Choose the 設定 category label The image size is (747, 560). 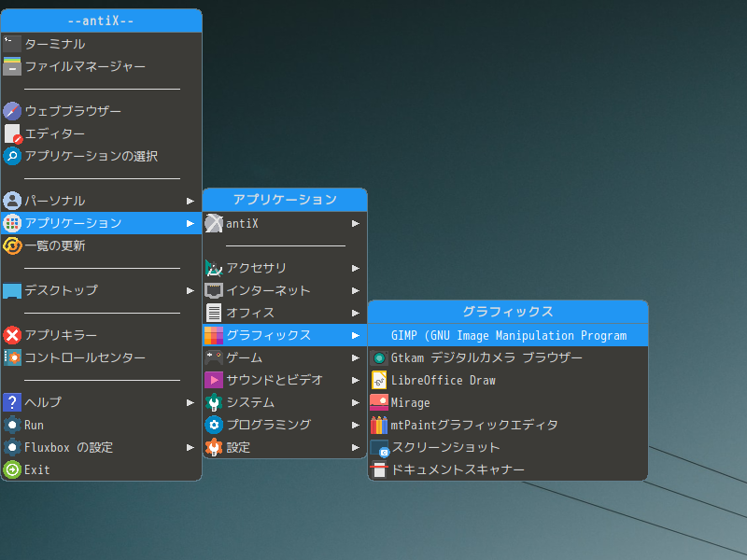[x=238, y=447]
